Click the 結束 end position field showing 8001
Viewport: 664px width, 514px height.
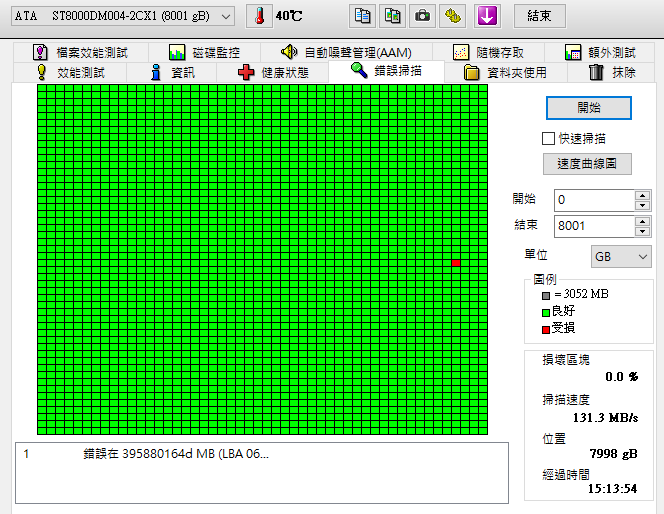(x=594, y=226)
